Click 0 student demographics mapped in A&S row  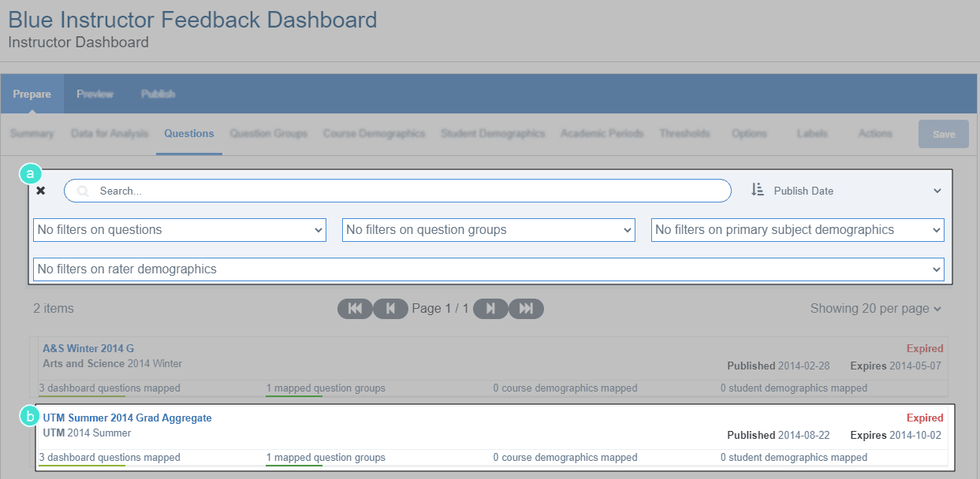(794, 388)
